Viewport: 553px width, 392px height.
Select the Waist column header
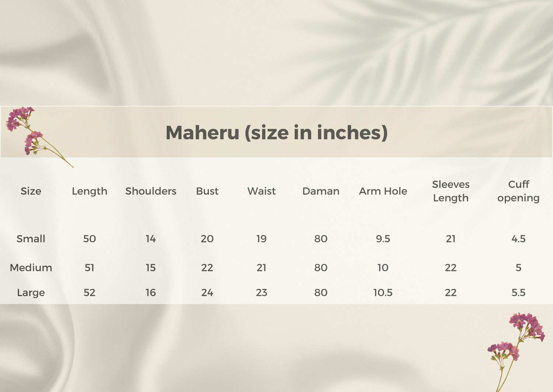pos(261,191)
